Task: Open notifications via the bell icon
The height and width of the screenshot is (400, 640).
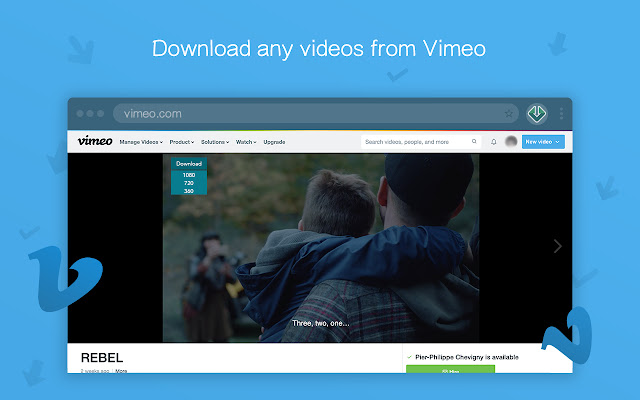Action: [x=493, y=142]
